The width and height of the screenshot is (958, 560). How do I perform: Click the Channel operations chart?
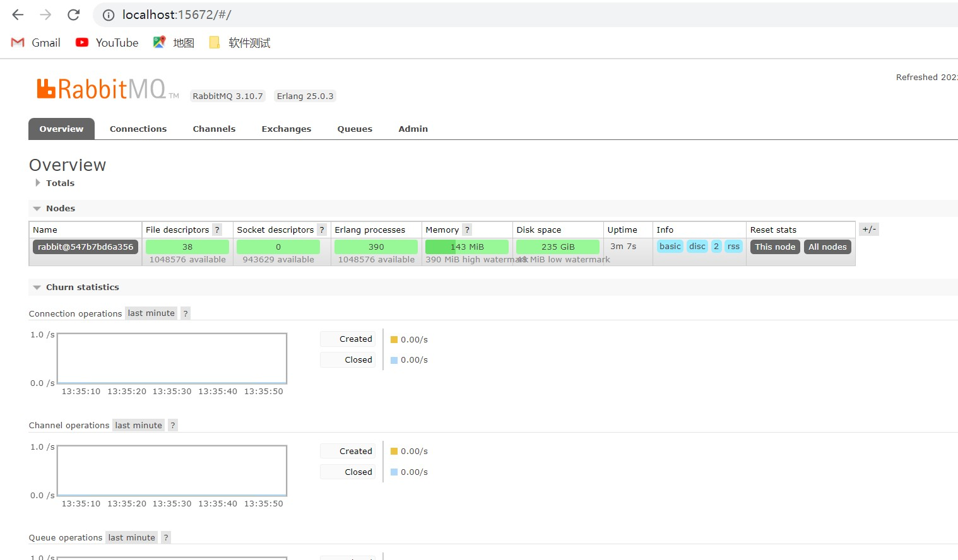[172, 470]
